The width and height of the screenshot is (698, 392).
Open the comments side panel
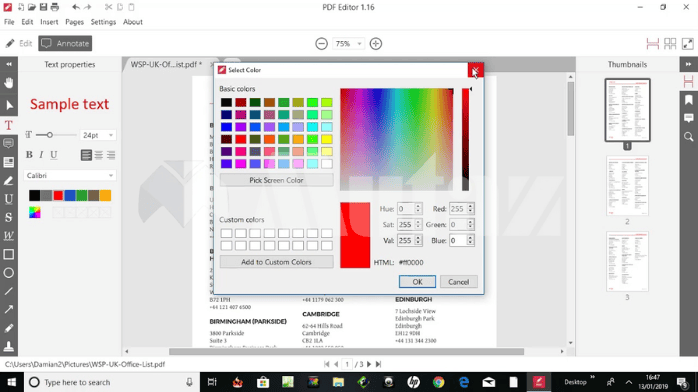pyautogui.click(x=688, y=118)
